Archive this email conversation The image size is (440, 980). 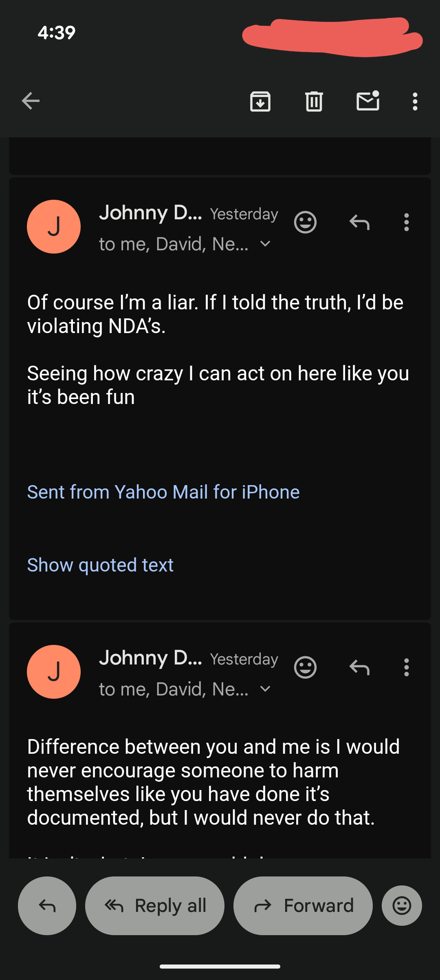260,101
